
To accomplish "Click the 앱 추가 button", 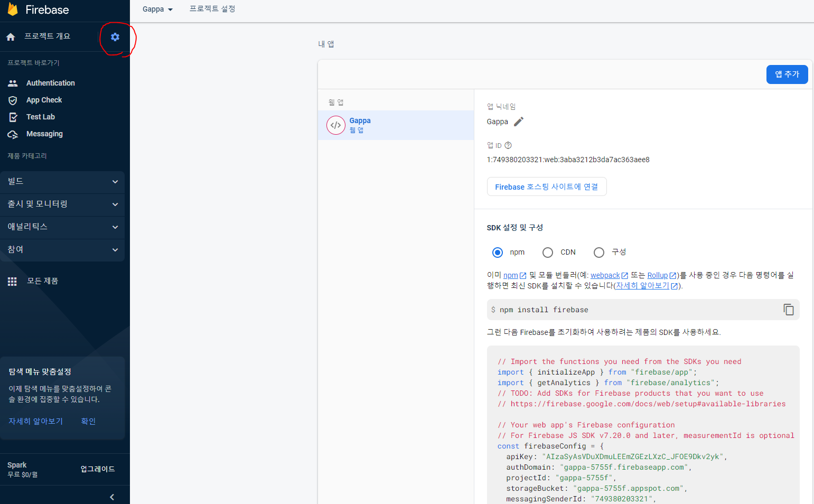I will click(x=787, y=74).
